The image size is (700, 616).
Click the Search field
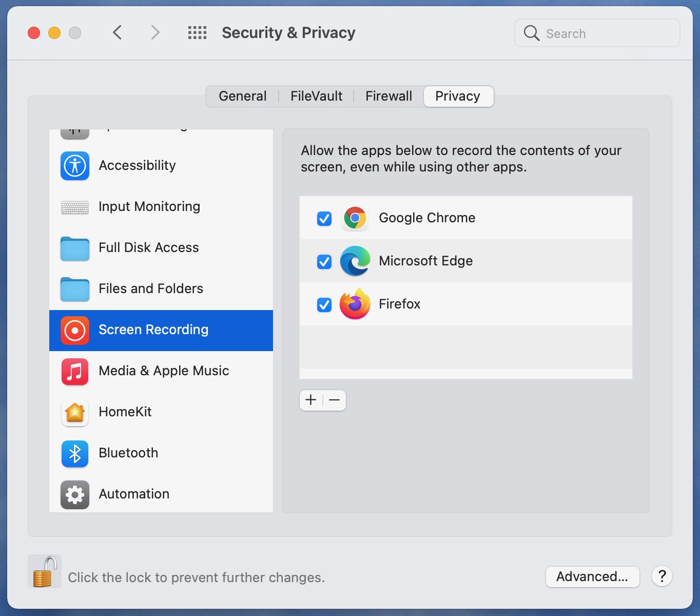[x=597, y=33]
